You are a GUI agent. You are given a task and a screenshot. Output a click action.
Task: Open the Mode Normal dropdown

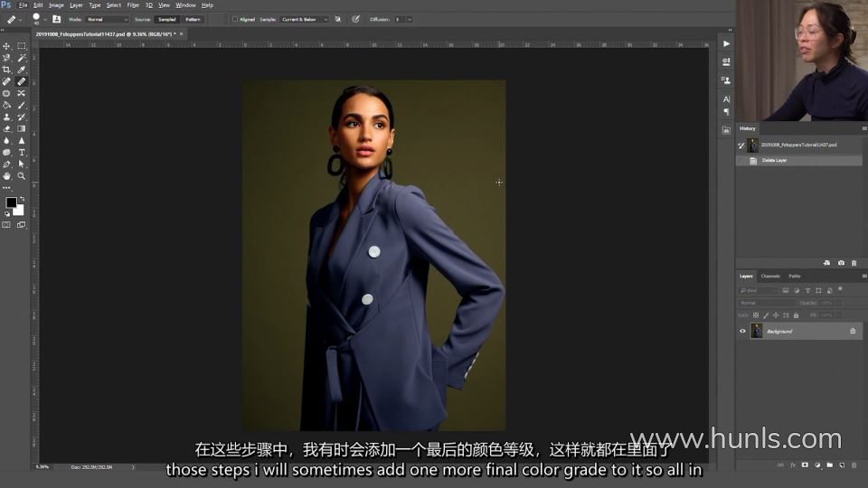(x=106, y=19)
